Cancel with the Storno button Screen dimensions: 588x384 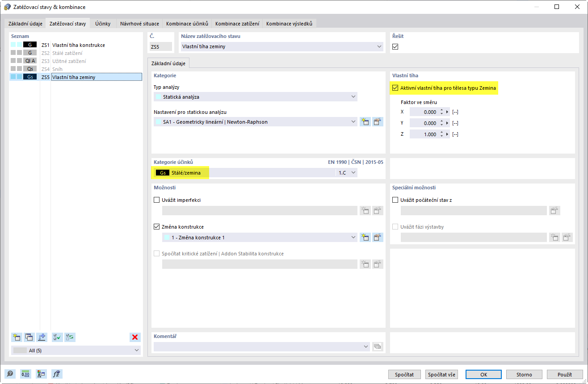[x=524, y=374]
